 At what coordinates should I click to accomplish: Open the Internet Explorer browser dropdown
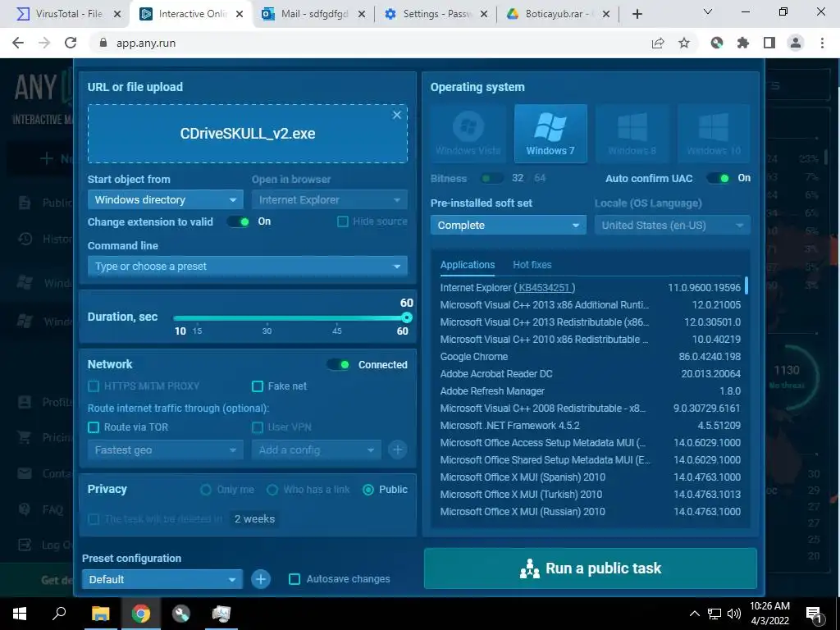coord(330,200)
